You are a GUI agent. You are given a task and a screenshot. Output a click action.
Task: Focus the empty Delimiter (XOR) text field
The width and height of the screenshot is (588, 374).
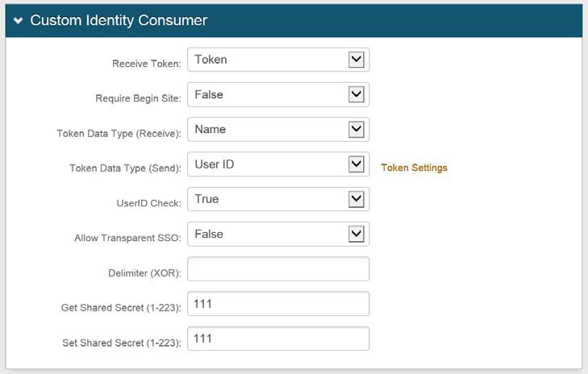pos(278,269)
